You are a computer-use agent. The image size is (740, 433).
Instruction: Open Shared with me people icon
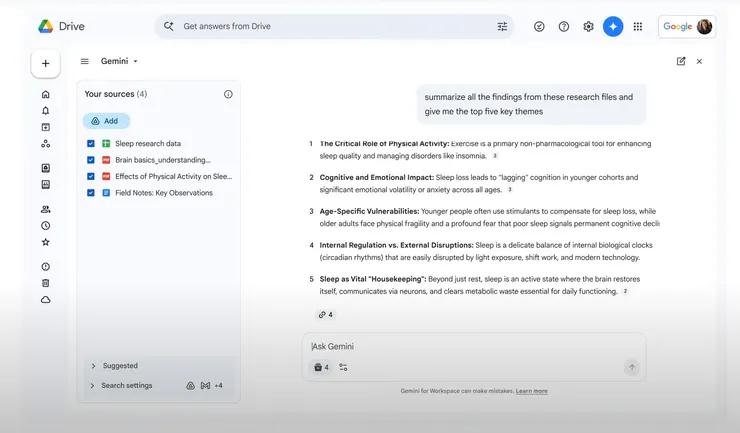[x=46, y=209]
